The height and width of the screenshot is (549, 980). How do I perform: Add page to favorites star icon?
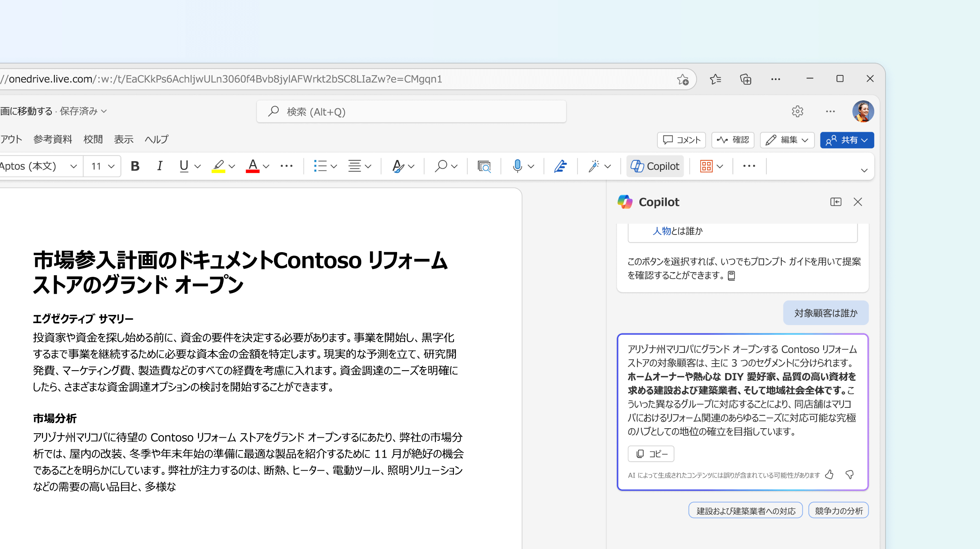[683, 80]
